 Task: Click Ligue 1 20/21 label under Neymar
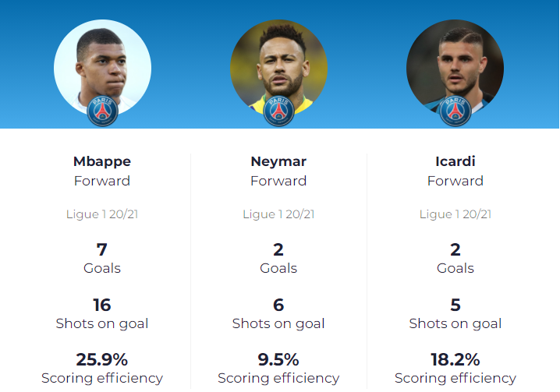point(278,214)
